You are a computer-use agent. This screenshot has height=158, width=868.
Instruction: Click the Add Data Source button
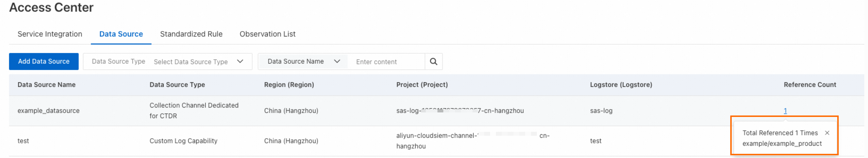click(x=44, y=62)
